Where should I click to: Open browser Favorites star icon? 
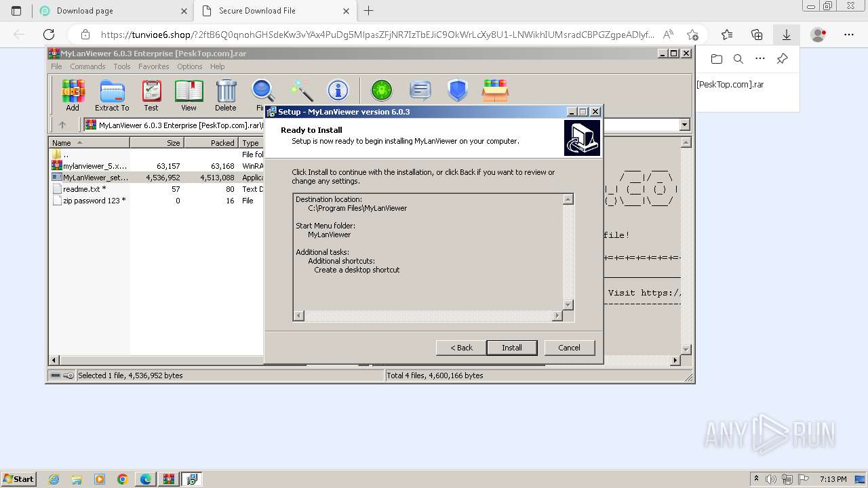point(727,35)
